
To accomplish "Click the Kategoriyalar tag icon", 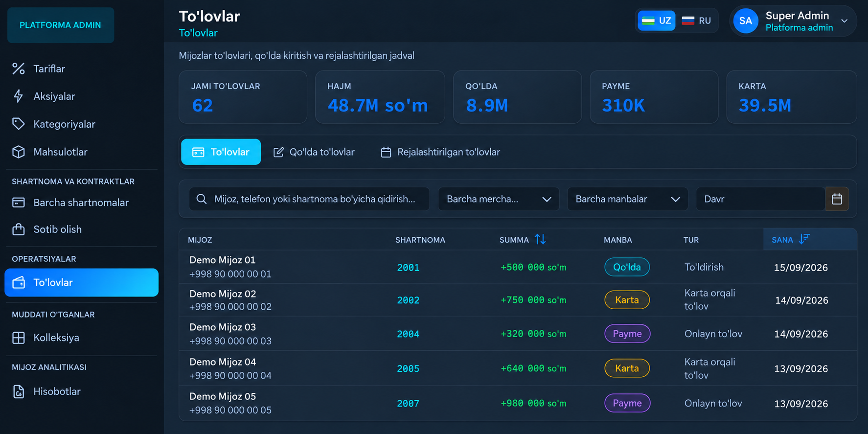I will tap(19, 124).
